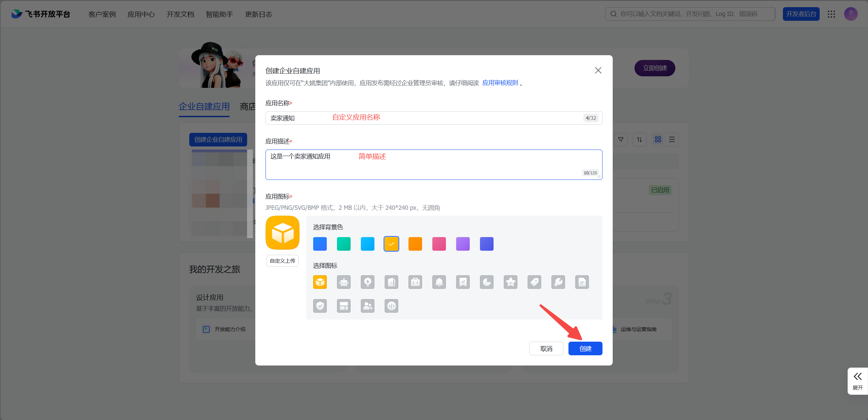Open the user avatar profile menu
The image size is (868, 420).
coord(851,14)
